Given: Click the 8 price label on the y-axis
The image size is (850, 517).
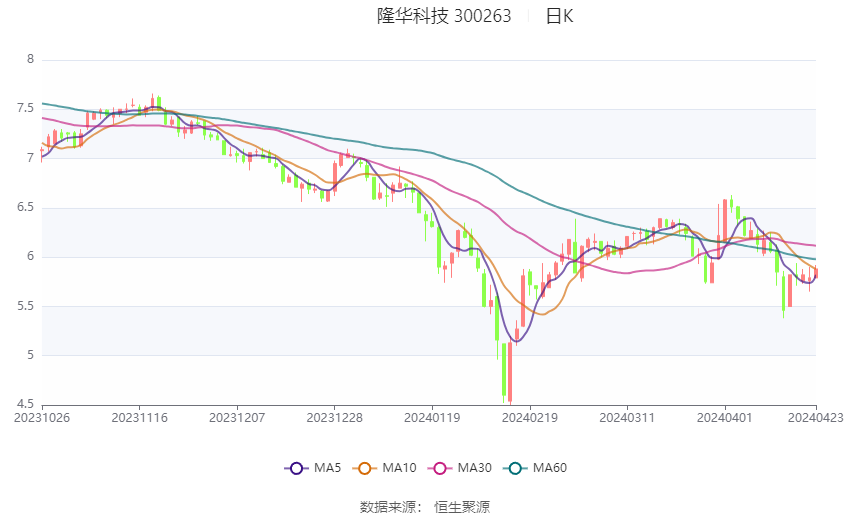Looking at the screenshot, I should pyautogui.click(x=30, y=60).
